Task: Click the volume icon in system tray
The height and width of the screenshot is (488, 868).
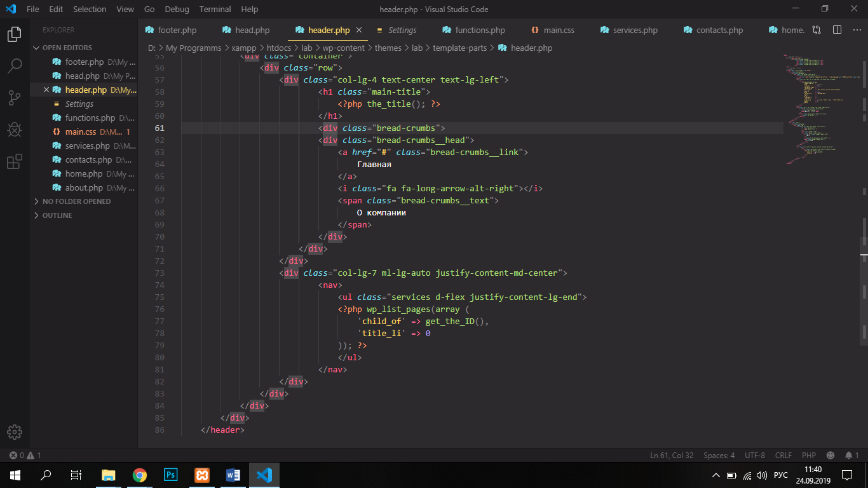Action: pos(763,475)
